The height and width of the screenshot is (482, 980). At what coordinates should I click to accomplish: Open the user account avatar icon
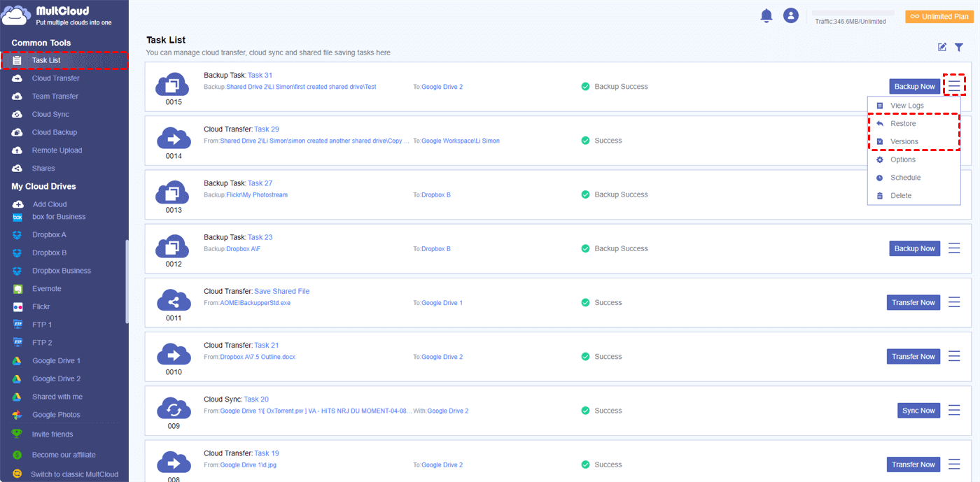pos(791,15)
